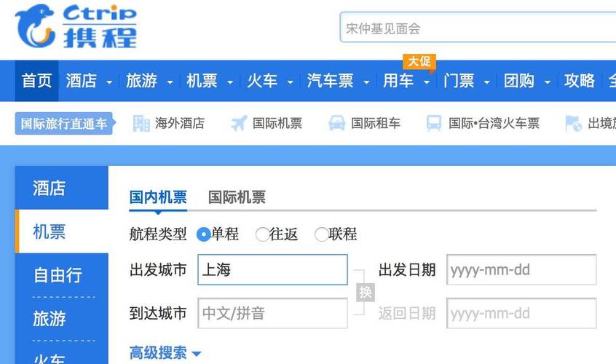This screenshot has width=616, height=364.
Task: Open 团购 in the navigation bar
Action: (519, 81)
